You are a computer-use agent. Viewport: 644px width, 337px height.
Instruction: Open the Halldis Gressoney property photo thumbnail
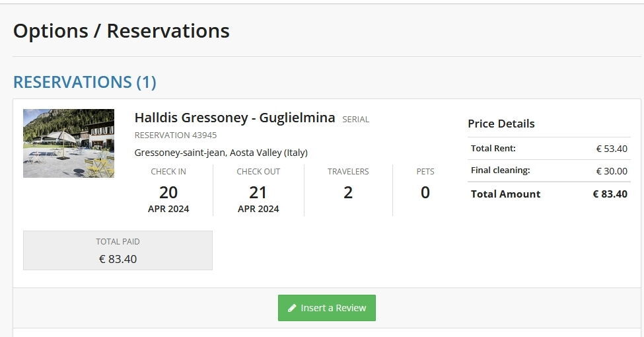coord(69,143)
